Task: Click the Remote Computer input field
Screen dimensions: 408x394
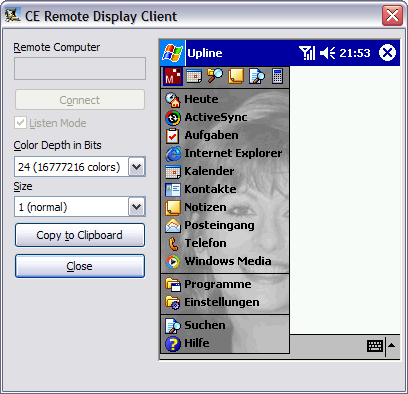Action: (x=80, y=68)
